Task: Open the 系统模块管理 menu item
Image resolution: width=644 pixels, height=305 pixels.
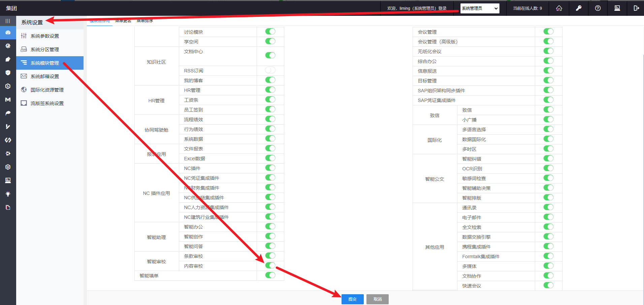Action: tap(50, 63)
